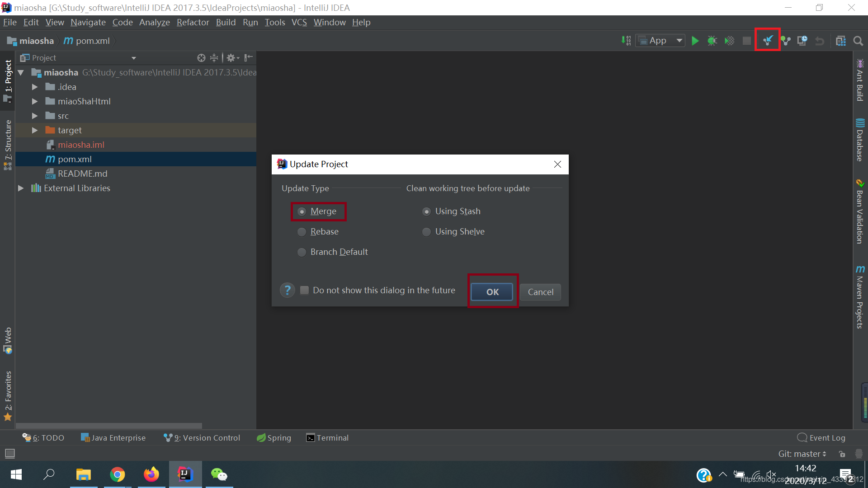Select miaosha.iml file in tree
Screen dimensions: 868x488
point(81,145)
